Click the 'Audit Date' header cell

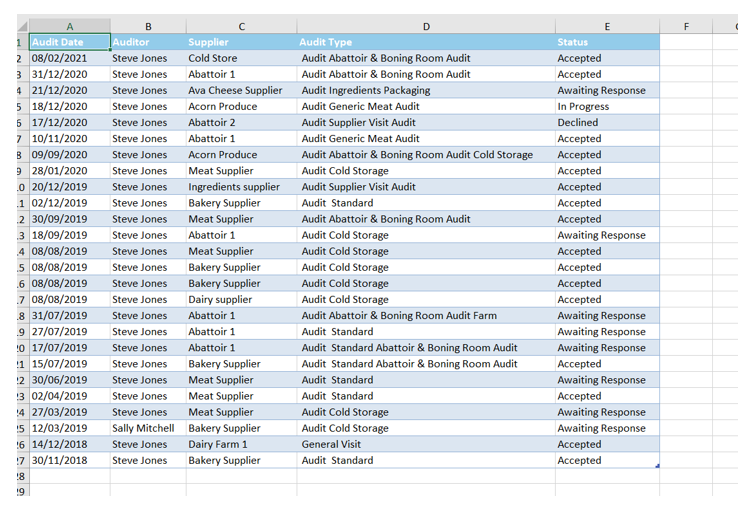point(70,42)
